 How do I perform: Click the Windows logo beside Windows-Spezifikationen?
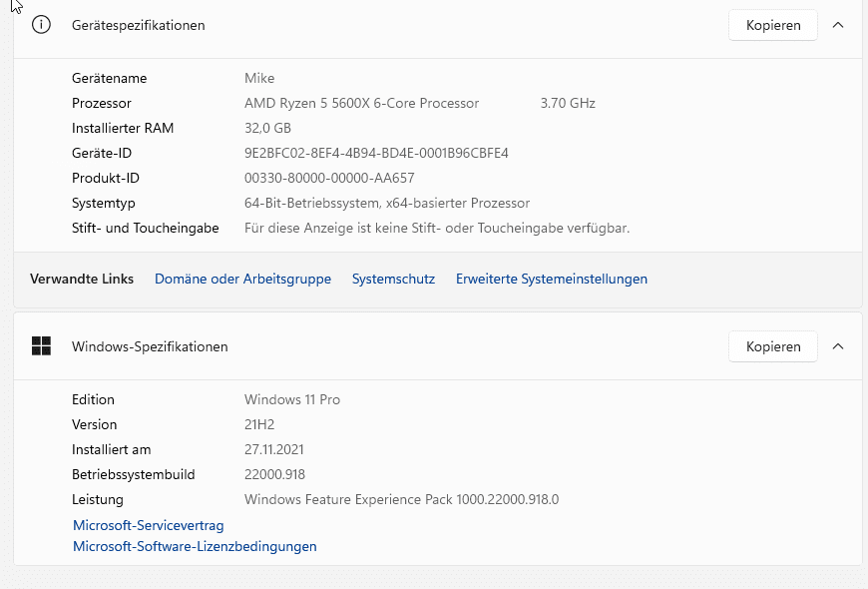pos(41,346)
